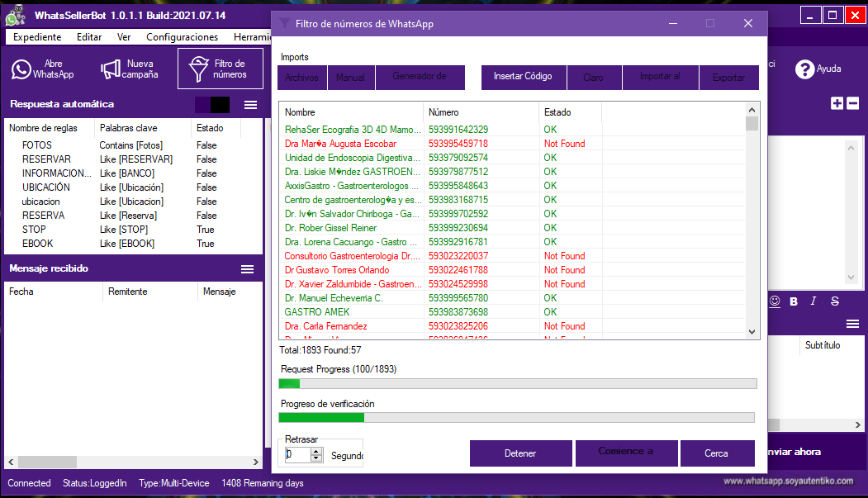
Task: Pick the purple swatch in Respuesta automática
Action: tap(202, 105)
